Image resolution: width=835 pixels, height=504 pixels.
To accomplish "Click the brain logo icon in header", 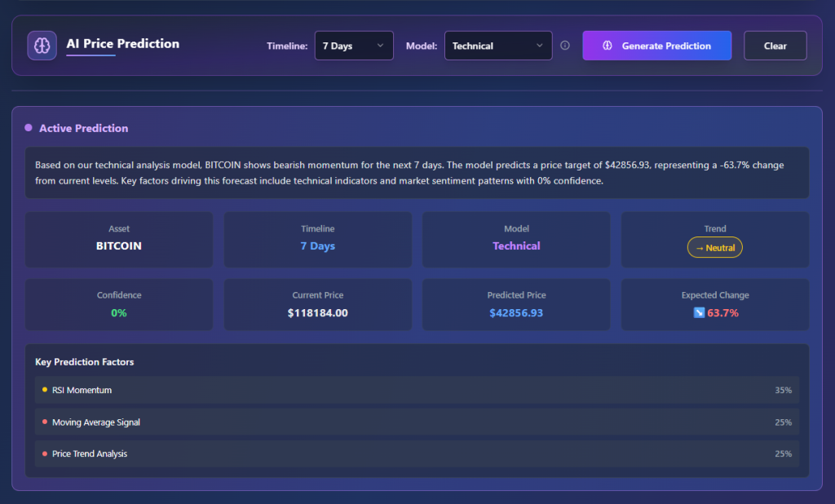I will [x=42, y=46].
